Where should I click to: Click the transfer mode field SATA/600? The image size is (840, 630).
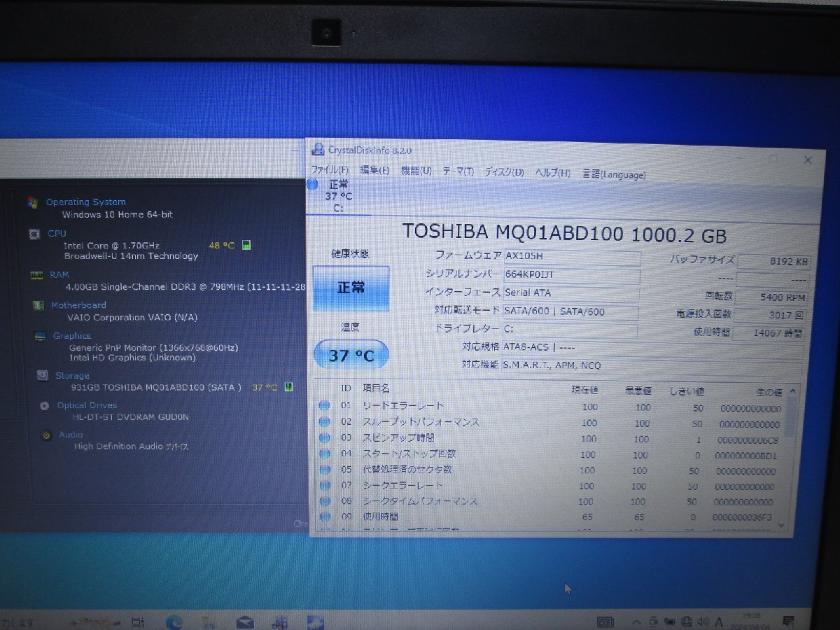coord(570,311)
